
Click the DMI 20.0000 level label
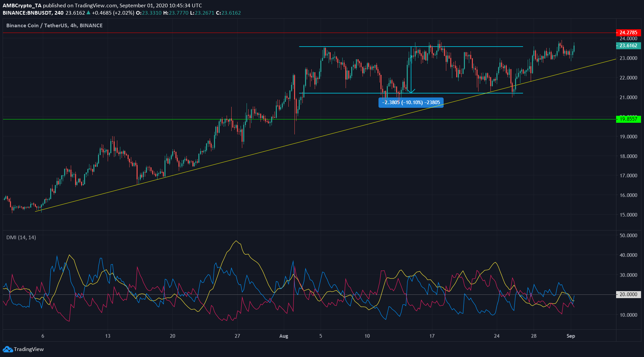[628, 294]
